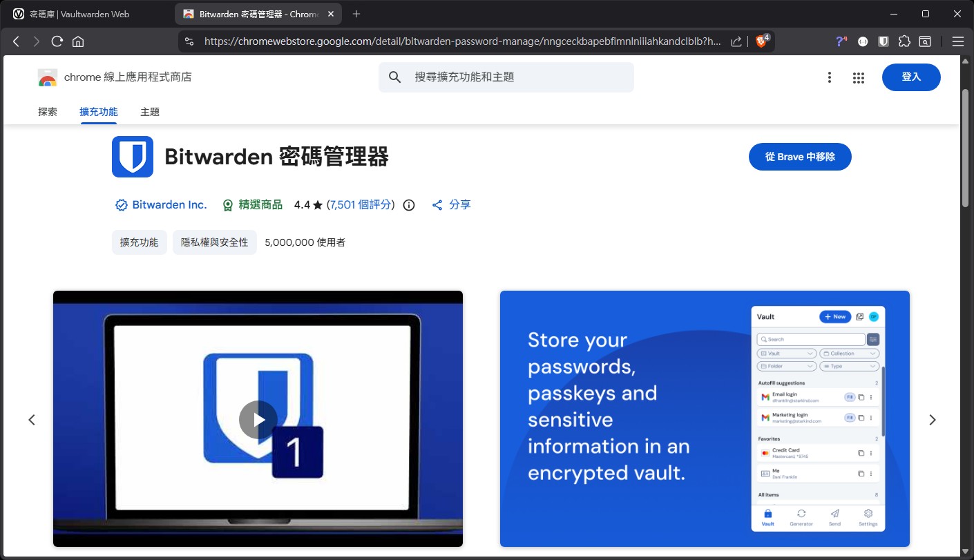Reload the current page
Image resolution: width=974 pixels, height=560 pixels.
[57, 41]
